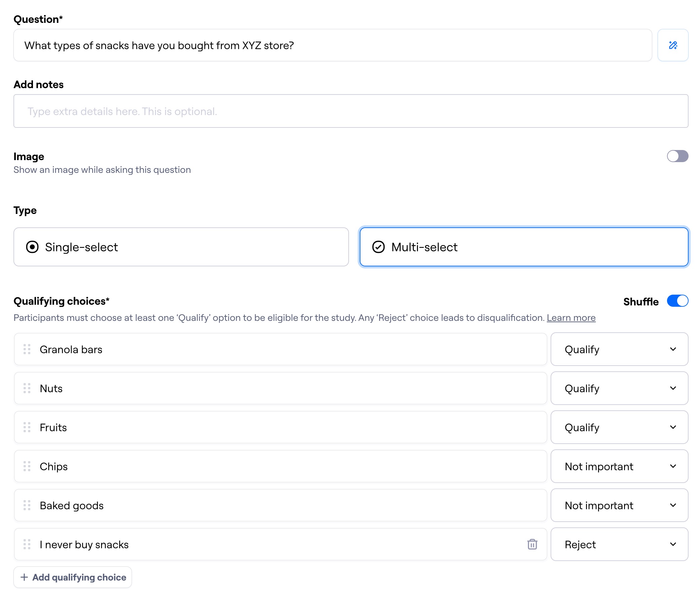Grab the drag handle for Fruits

tap(27, 427)
